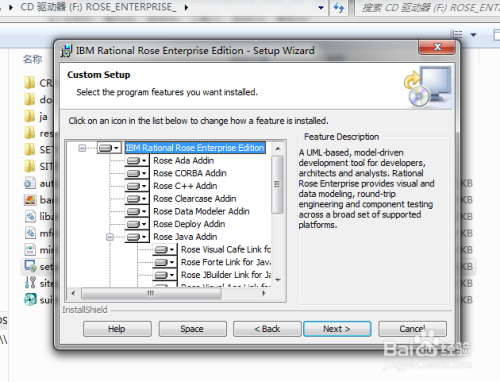Click the feature list scroll down arrow
This screenshot has height=382, width=500.
[278, 280]
